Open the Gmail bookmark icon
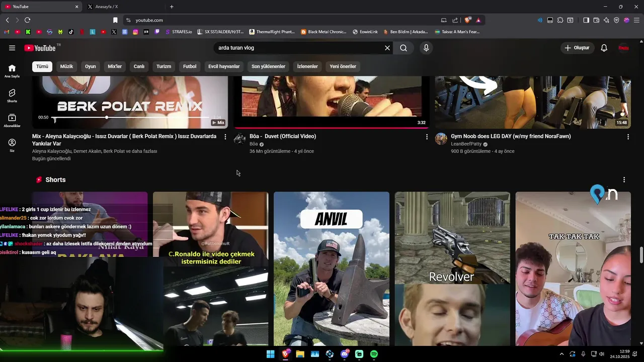This screenshot has width=644, height=362. click(7, 32)
